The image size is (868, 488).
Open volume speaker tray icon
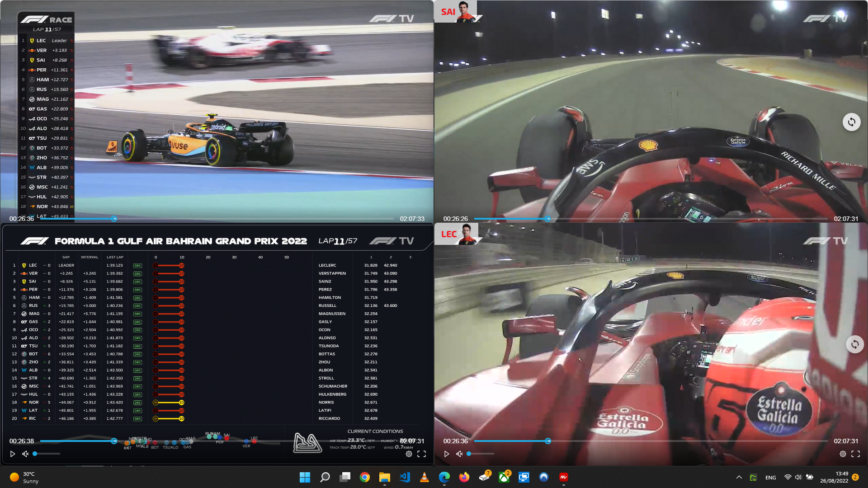pyautogui.click(x=798, y=477)
